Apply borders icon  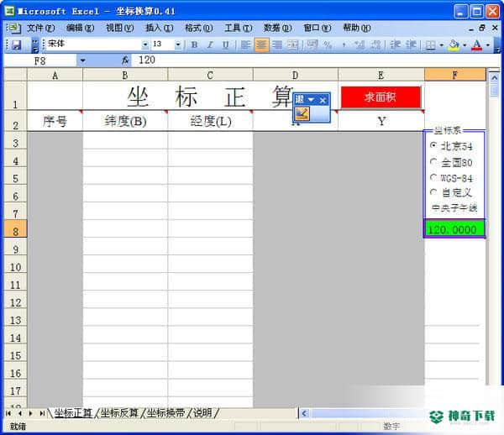[430, 45]
